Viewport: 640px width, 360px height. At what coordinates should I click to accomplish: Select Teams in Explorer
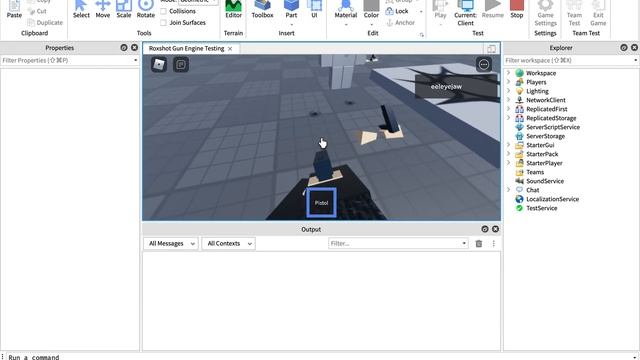(535, 172)
